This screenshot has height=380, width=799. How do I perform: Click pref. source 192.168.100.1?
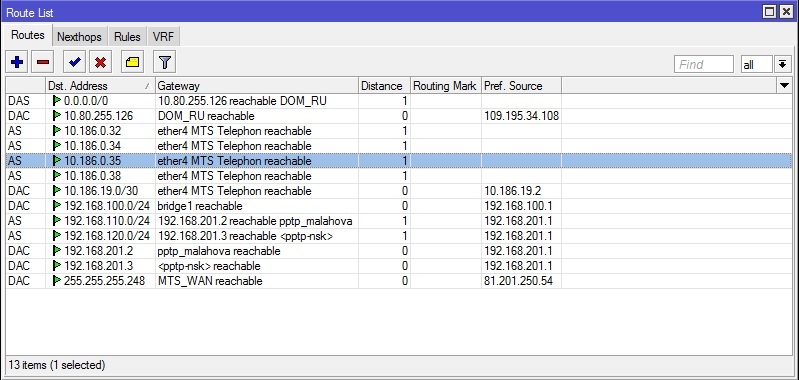coord(518,206)
